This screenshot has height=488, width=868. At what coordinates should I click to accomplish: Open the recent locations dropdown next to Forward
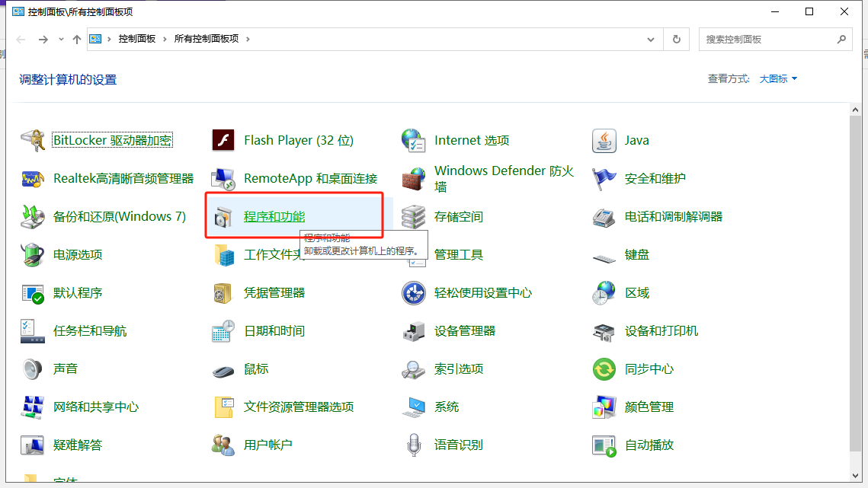(61, 40)
